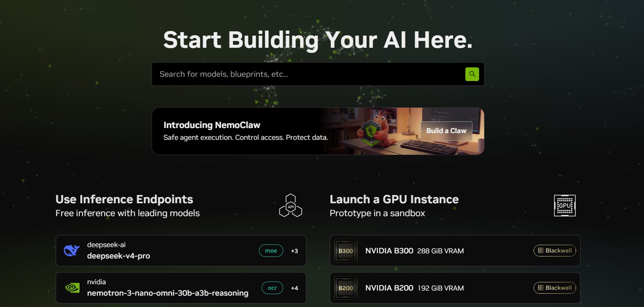Click the deepseek-ai publisher label
644x307 pixels.
tap(106, 245)
